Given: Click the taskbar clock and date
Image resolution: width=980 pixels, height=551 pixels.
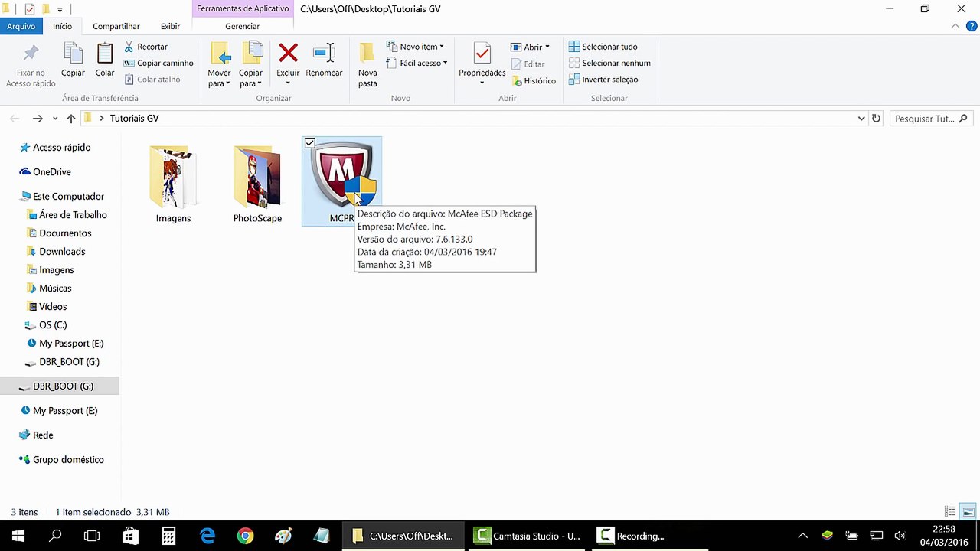Looking at the screenshot, I should click(944, 536).
